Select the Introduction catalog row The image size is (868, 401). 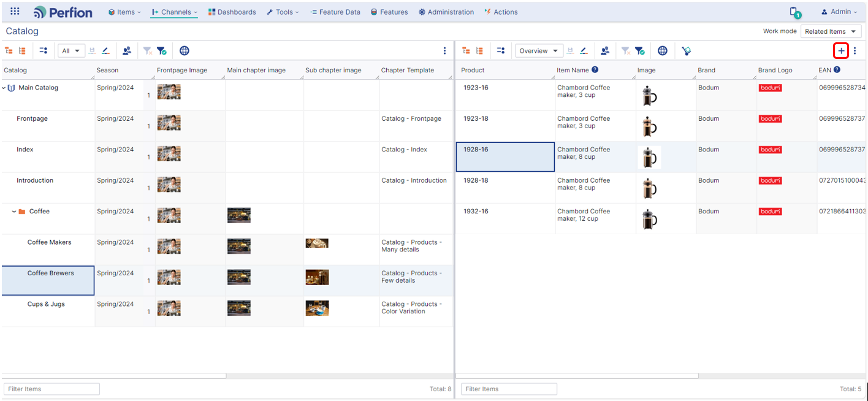(x=35, y=180)
